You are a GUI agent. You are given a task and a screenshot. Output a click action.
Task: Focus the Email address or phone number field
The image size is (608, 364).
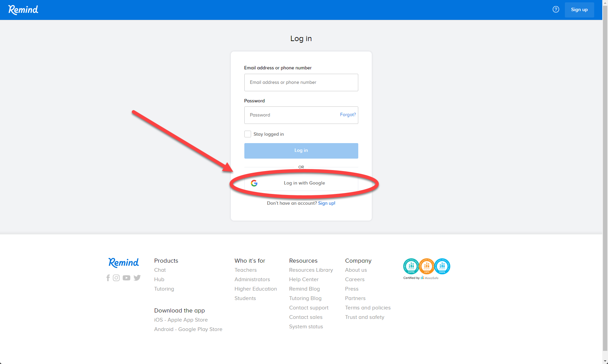pyautogui.click(x=301, y=82)
